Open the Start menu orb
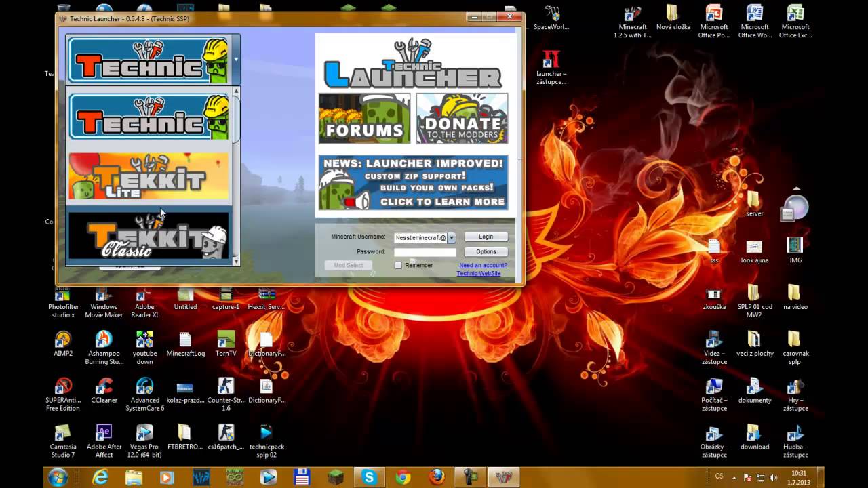868x488 pixels. (x=58, y=477)
